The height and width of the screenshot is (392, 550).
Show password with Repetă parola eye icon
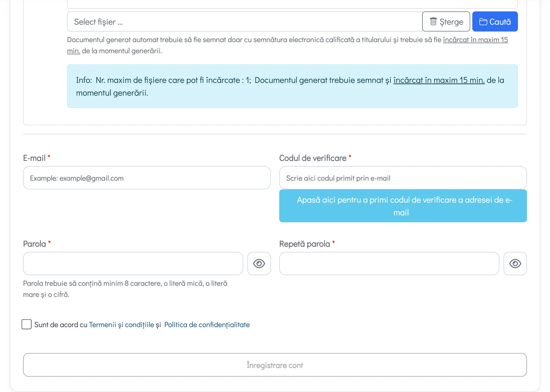pos(515,263)
